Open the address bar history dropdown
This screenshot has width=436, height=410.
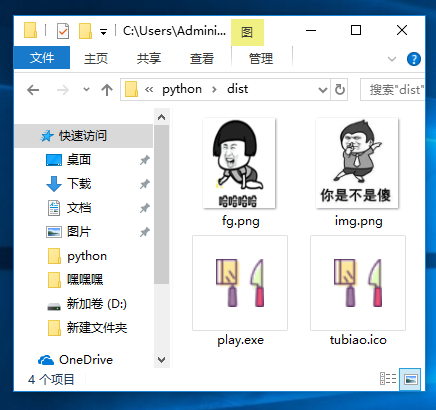[322, 90]
